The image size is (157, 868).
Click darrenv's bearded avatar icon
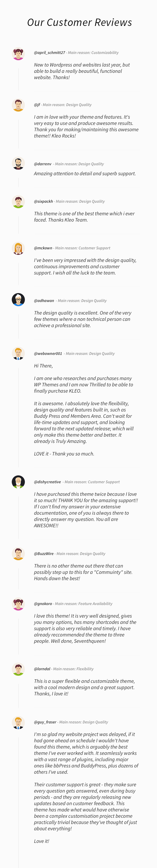pyautogui.click(x=18, y=163)
